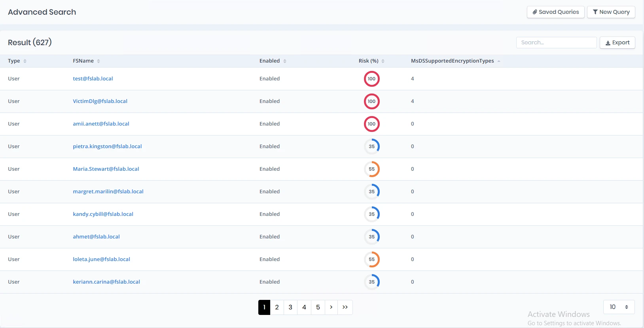Go to results page 5

(x=318, y=307)
